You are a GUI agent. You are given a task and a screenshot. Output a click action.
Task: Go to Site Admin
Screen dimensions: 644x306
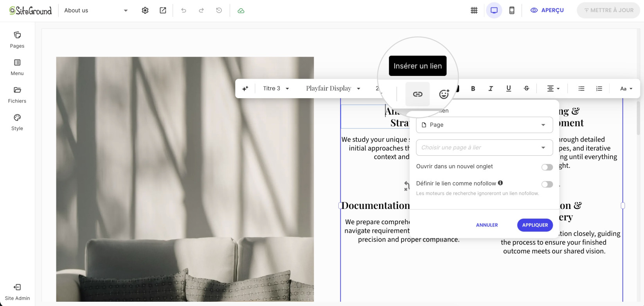[x=17, y=292]
